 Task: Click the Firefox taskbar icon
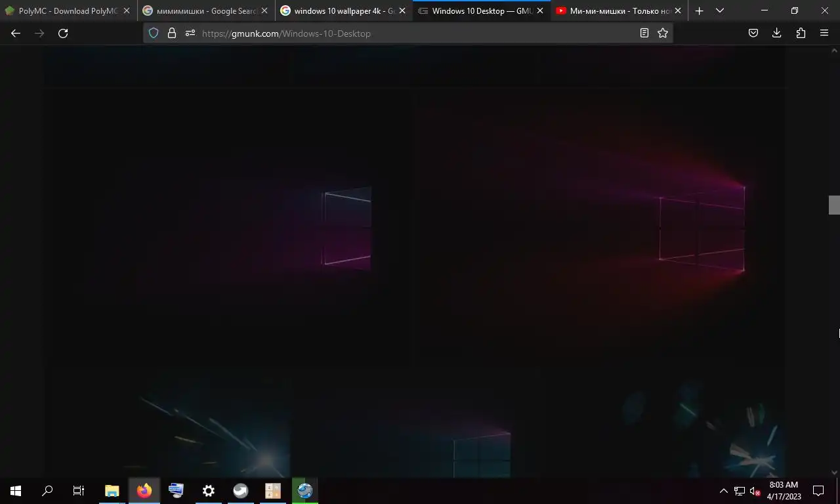tap(144, 491)
